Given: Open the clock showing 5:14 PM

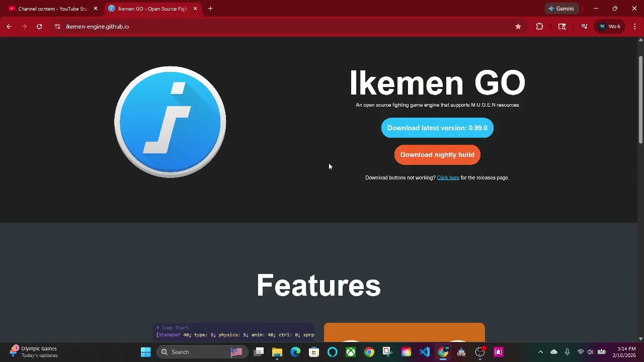Looking at the screenshot, I should (x=624, y=352).
